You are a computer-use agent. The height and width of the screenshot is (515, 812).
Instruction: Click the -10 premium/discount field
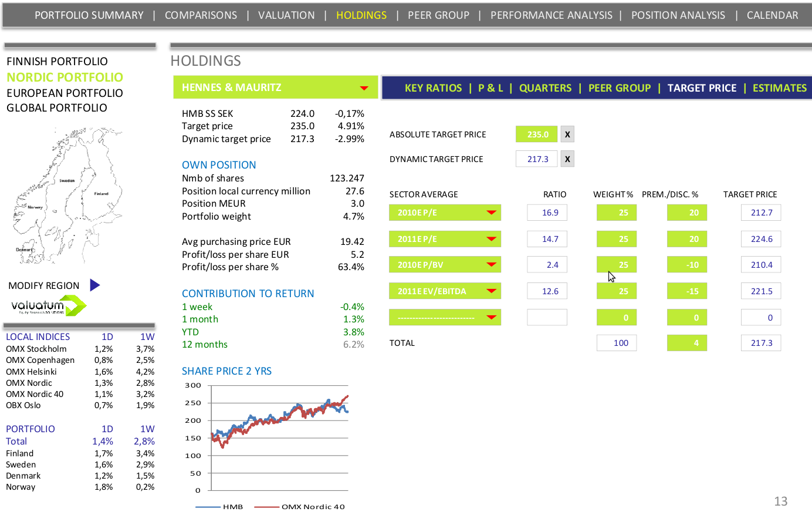point(687,265)
